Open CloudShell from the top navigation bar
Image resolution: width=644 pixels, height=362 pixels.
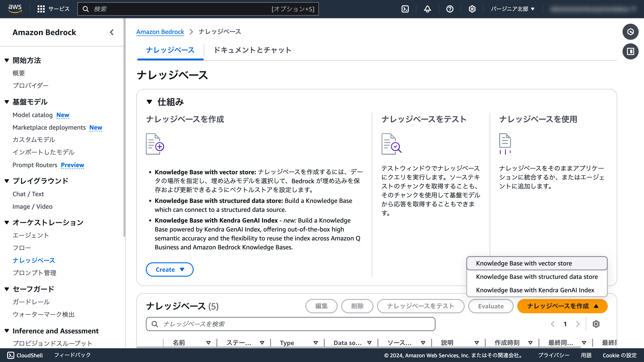pos(405,9)
